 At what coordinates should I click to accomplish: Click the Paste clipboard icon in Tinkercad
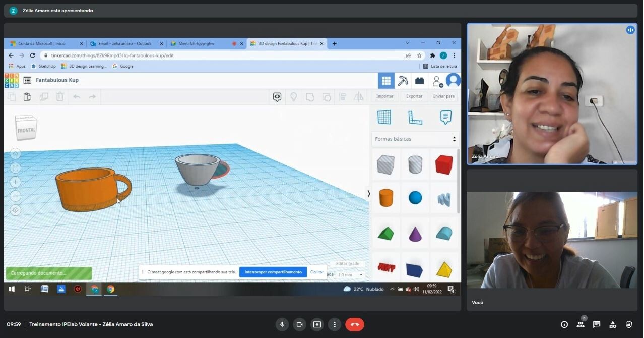coord(27,97)
